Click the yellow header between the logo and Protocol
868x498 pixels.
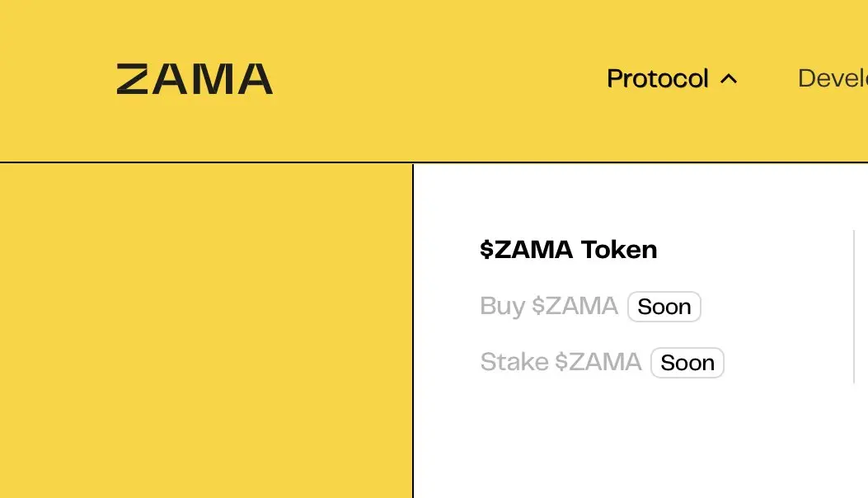pos(437,79)
